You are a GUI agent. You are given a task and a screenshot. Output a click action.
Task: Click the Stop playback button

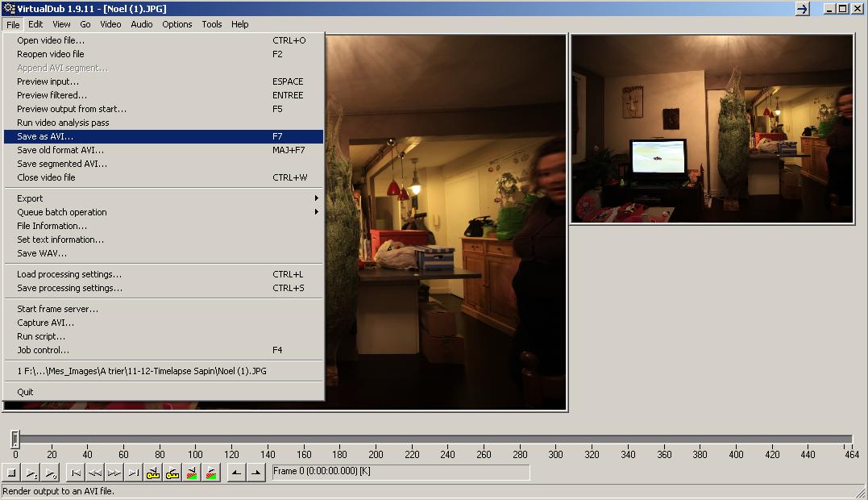coord(11,473)
